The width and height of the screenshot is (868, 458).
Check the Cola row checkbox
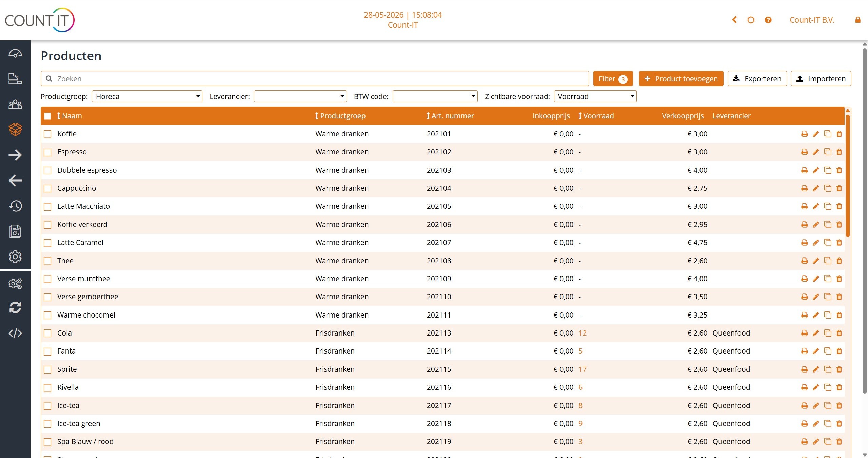47,333
